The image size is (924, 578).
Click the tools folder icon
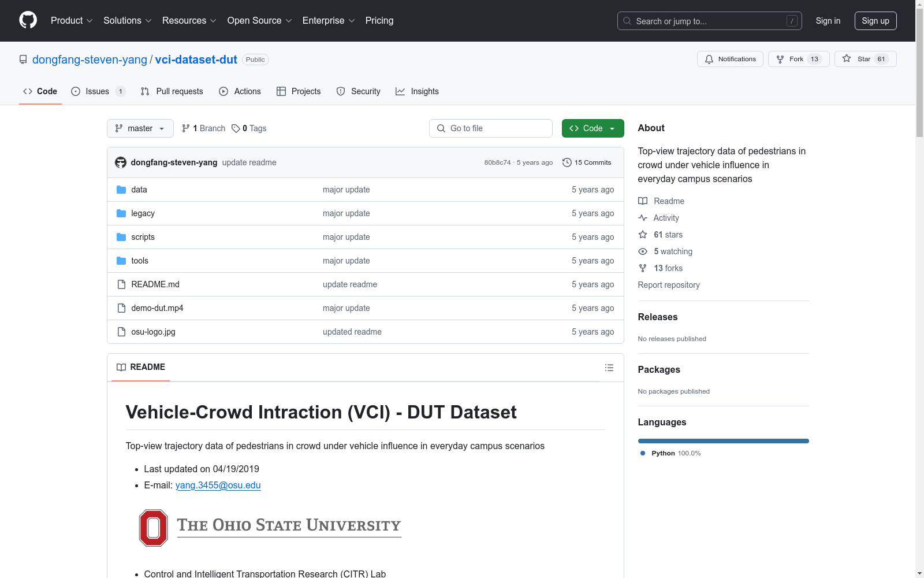click(121, 261)
